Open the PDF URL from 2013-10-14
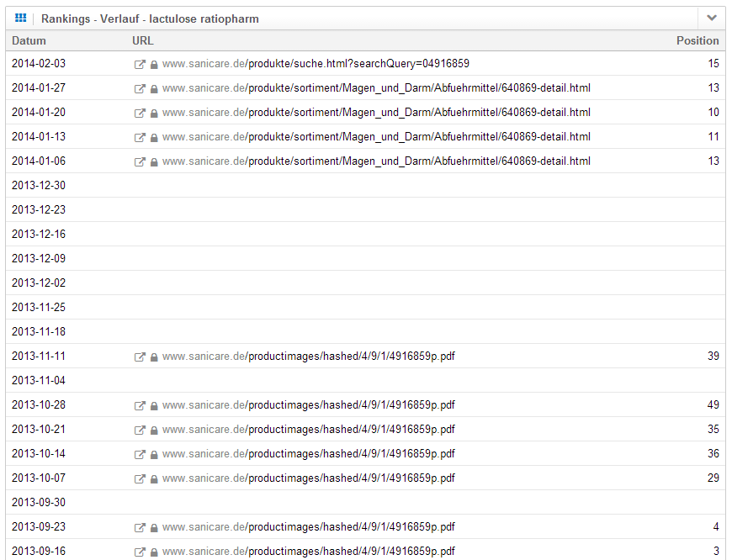732x560 pixels. click(308, 454)
